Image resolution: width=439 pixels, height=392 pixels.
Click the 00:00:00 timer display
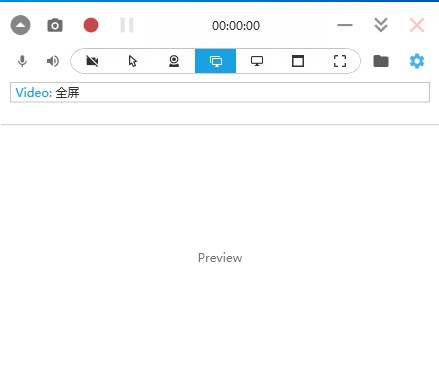(236, 26)
